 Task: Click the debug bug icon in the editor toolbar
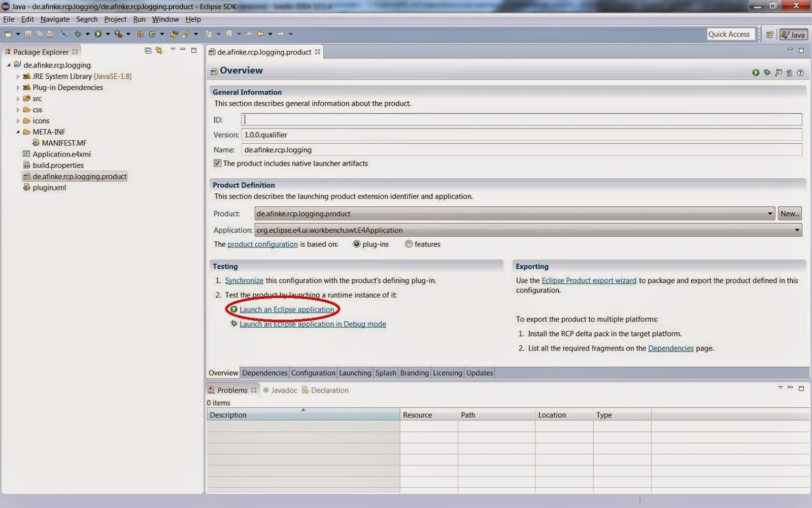click(767, 72)
